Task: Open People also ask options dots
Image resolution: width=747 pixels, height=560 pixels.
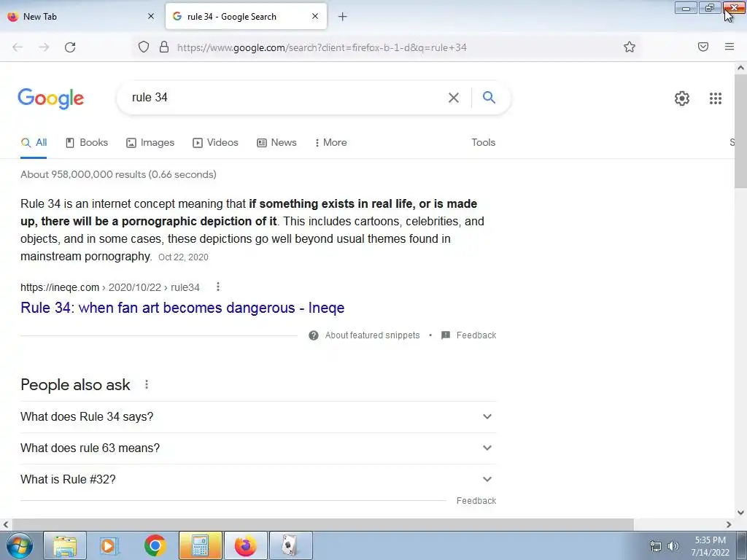Action: pos(147,384)
